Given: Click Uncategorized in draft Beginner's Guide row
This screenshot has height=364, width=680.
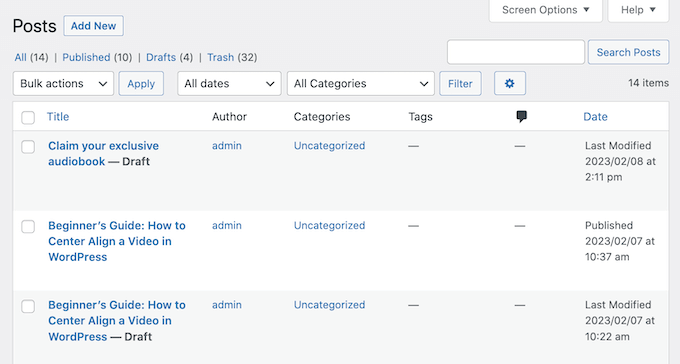Looking at the screenshot, I should tap(330, 305).
